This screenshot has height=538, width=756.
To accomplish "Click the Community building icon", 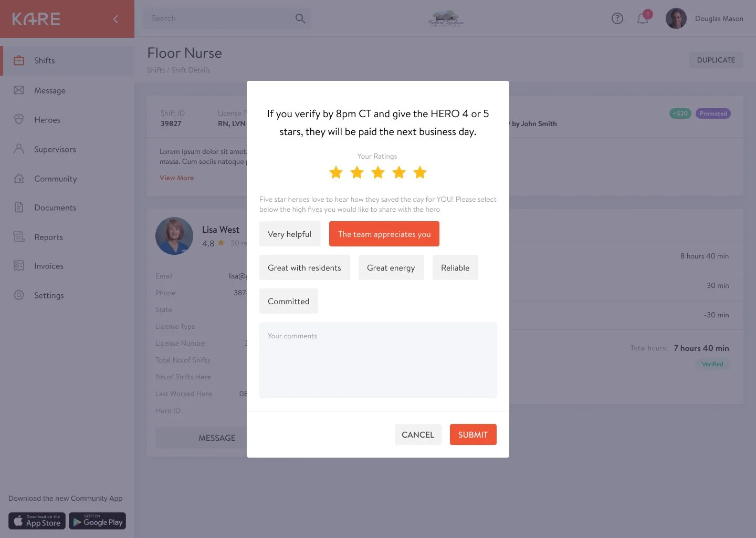I will 19,178.
